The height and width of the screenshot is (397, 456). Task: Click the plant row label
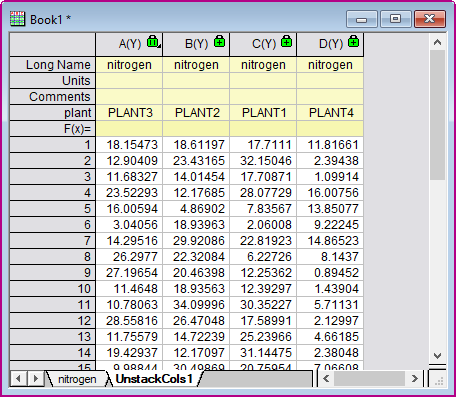53,113
